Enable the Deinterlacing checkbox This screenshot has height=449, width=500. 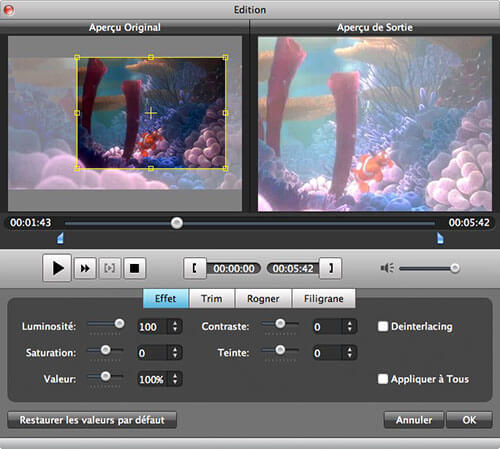click(x=383, y=326)
